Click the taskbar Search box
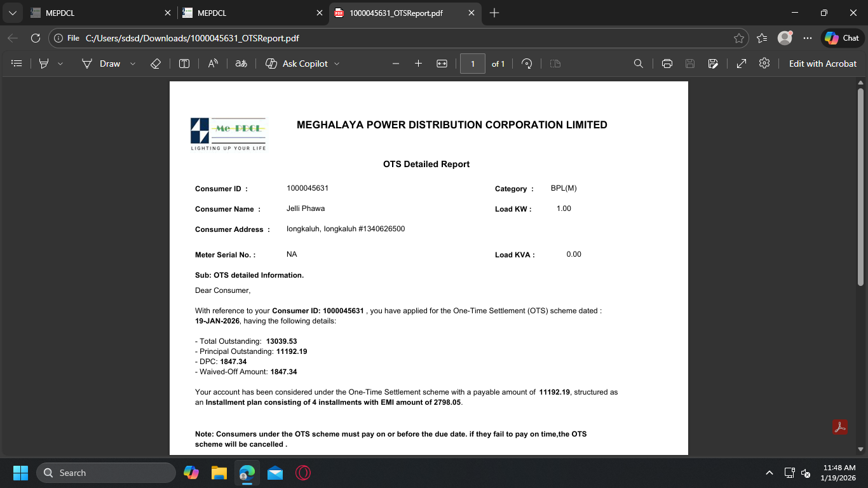The width and height of the screenshot is (868, 488). pyautogui.click(x=106, y=473)
